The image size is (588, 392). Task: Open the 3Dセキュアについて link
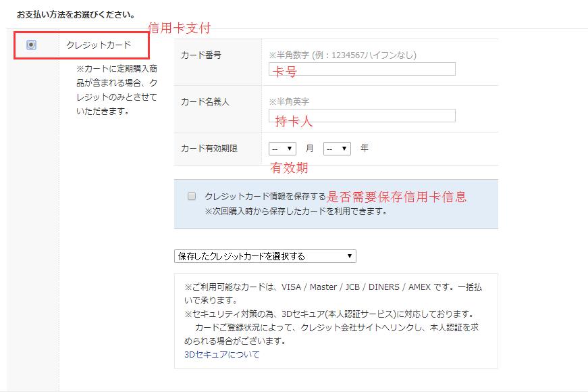pos(222,354)
